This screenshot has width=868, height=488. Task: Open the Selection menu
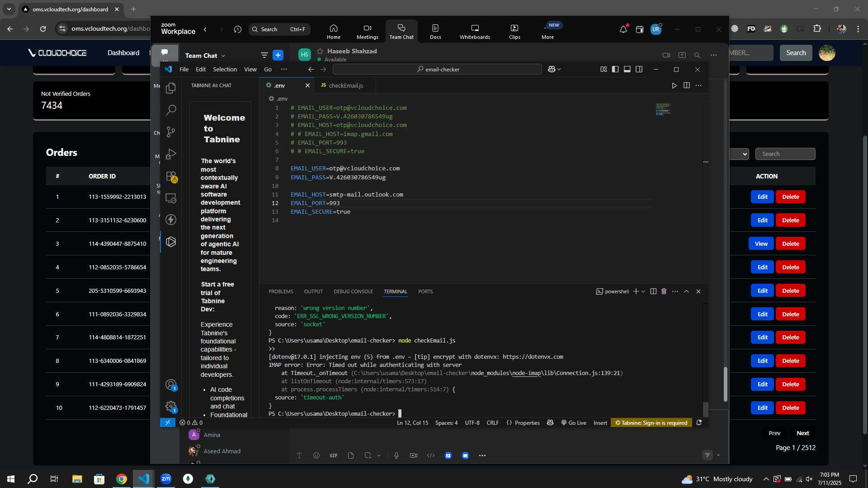click(225, 69)
